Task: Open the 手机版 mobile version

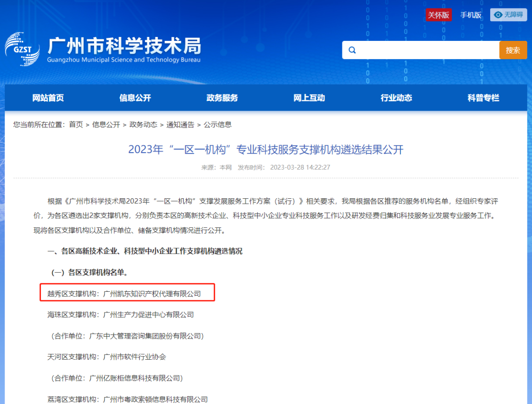Action: [x=470, y=15]
